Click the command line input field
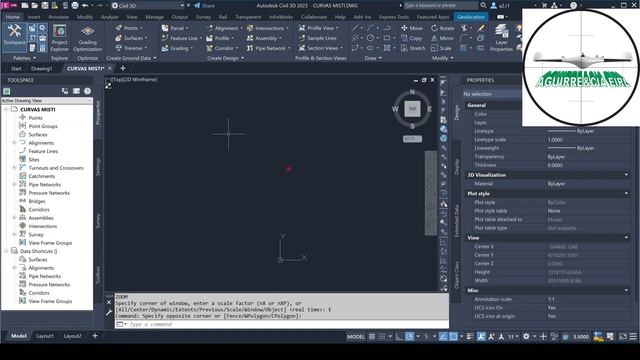The height and width of the screenshot is (360, 640). coord(286,324)
